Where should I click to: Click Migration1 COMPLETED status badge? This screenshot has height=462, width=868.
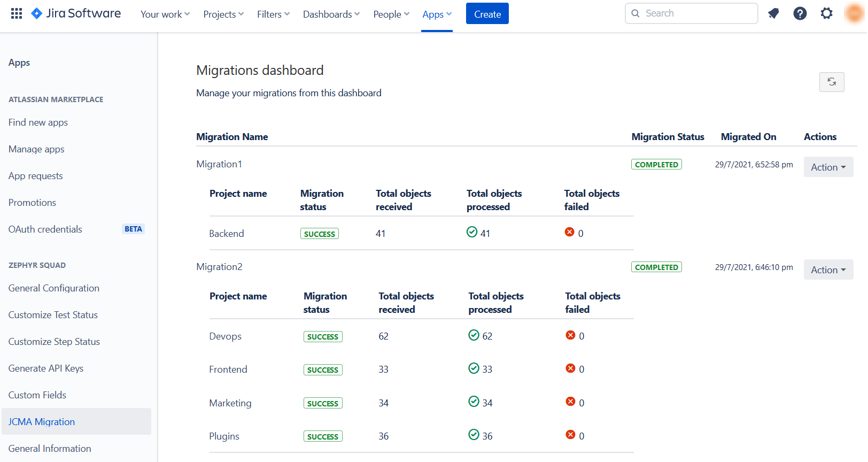(x=656, y=165)
